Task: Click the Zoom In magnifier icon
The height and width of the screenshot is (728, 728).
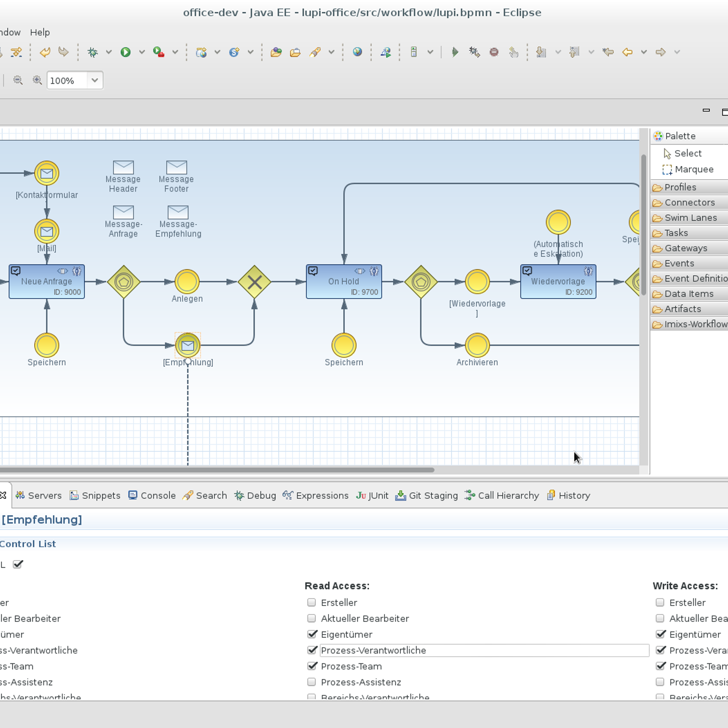Action: click(x=37, y=81)
